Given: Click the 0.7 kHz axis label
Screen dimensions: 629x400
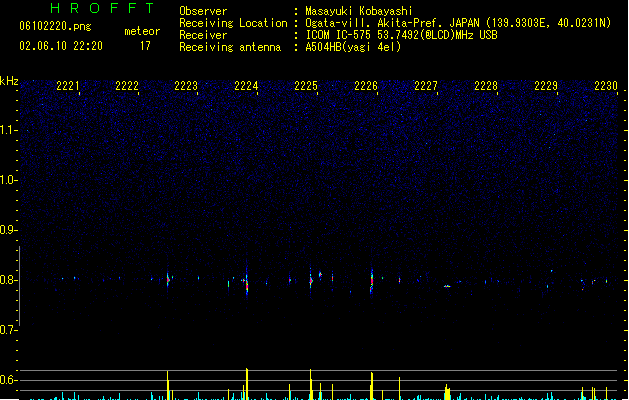Looking at the screenshot, I should tap(8, 330).
